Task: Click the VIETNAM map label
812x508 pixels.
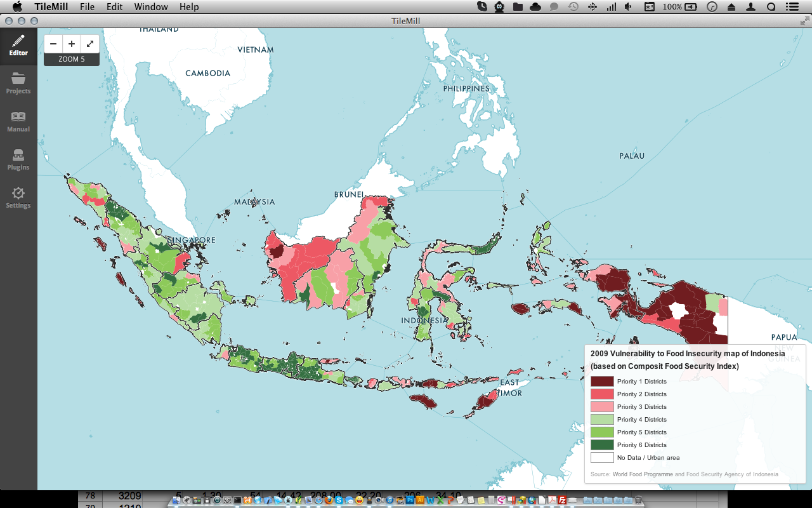Action: (x=256, y=50)
